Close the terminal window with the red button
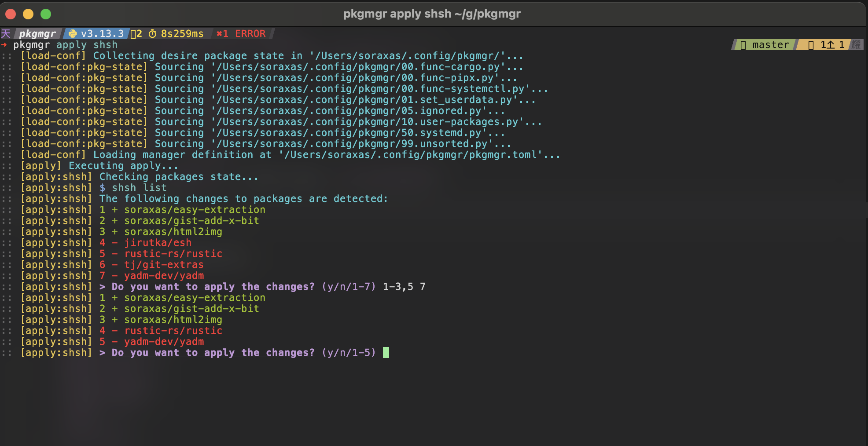 (11, 14)
